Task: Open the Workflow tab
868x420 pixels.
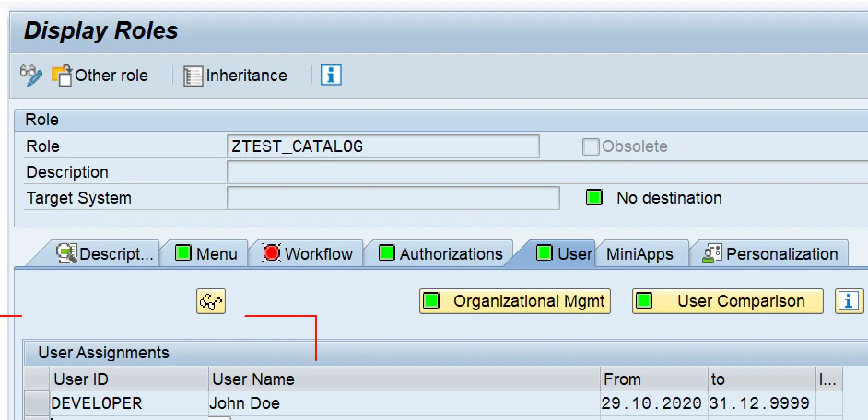Action: [307, 254]
